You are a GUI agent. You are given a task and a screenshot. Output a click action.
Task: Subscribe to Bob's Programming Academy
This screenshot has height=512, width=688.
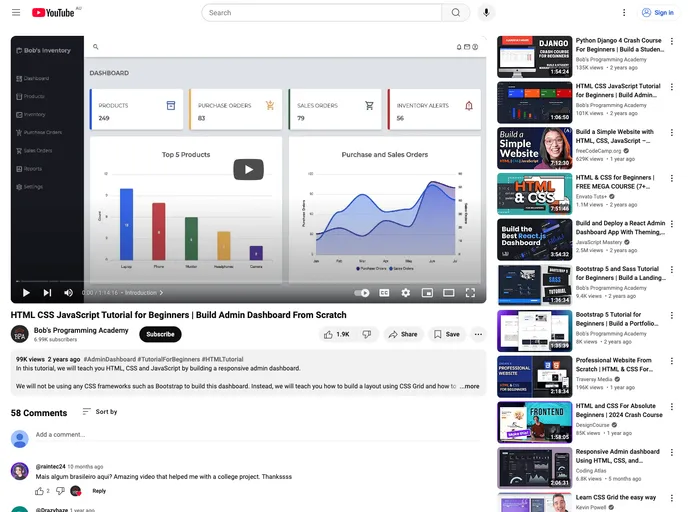pos(160,334)
